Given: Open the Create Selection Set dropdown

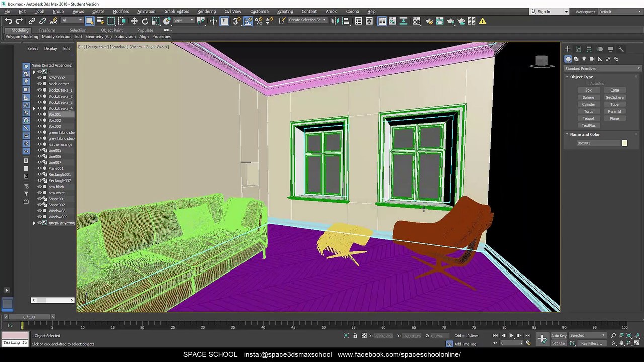Looking at the screenshot, I should click(307, 21).
